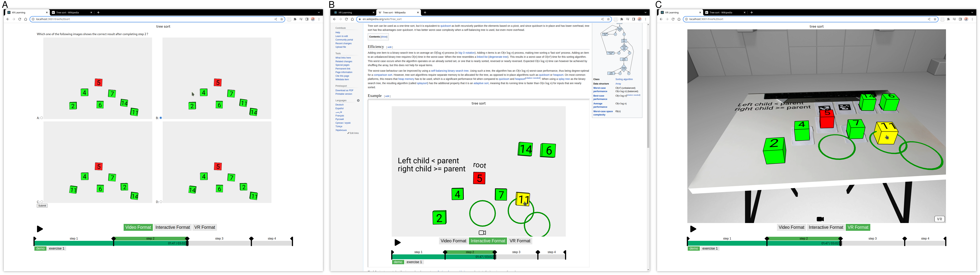Show the Wikipedia Contents table
980x275 pixels.
tap(384, 37)
